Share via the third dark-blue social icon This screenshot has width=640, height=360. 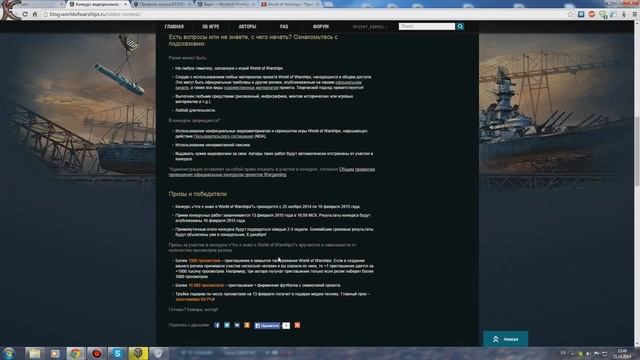[237, 325]
